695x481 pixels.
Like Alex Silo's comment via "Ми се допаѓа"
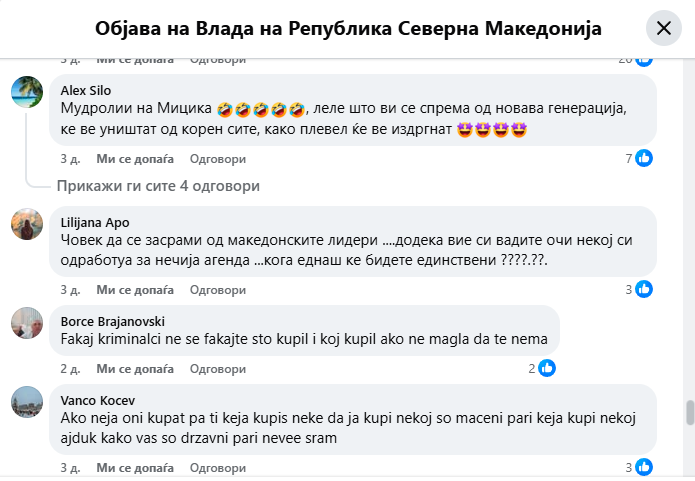click(x=135, y=158)
